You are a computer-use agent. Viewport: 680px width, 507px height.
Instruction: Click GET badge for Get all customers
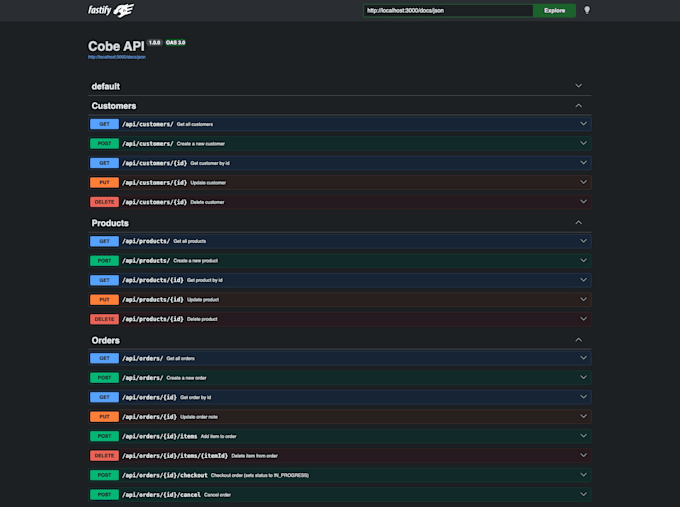point(104,124)
